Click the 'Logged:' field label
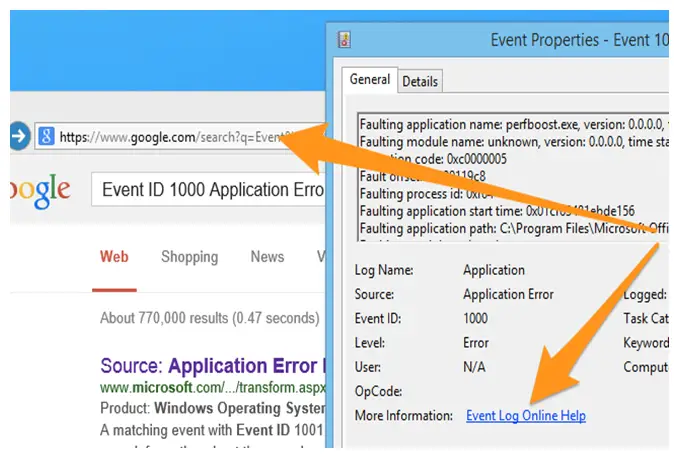 pos(645,294)
